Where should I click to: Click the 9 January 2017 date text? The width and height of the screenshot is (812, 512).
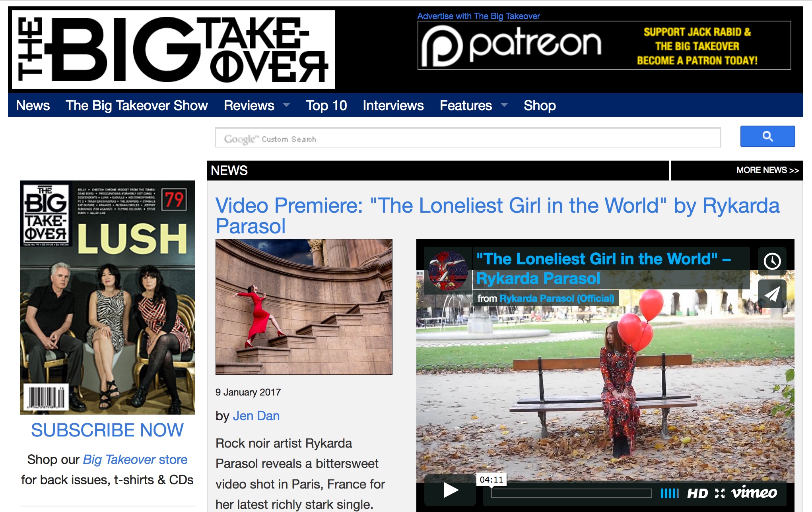point(248,392)
